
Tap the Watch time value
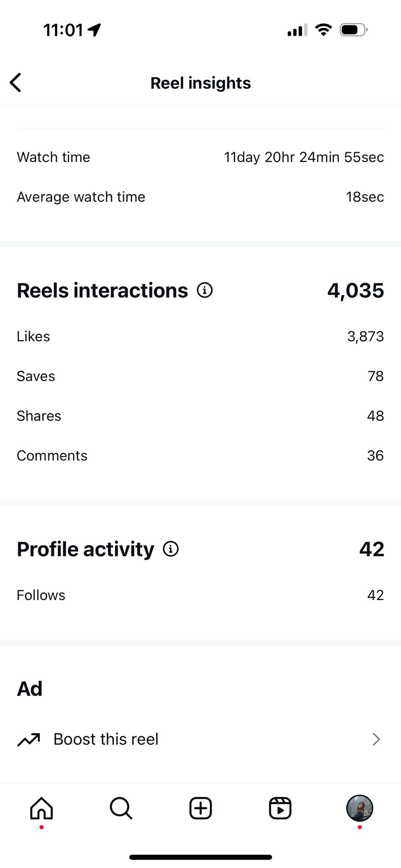(304, 157)
